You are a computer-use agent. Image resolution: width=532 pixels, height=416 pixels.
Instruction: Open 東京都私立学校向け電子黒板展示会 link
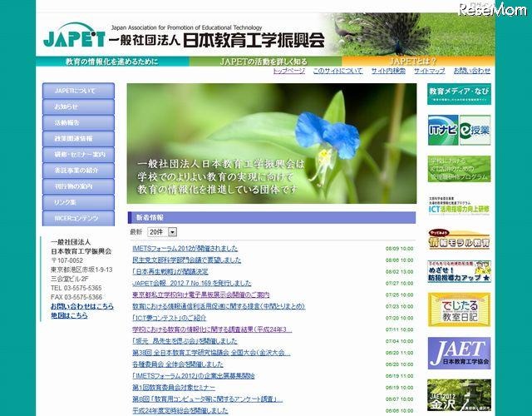point(201,295)
